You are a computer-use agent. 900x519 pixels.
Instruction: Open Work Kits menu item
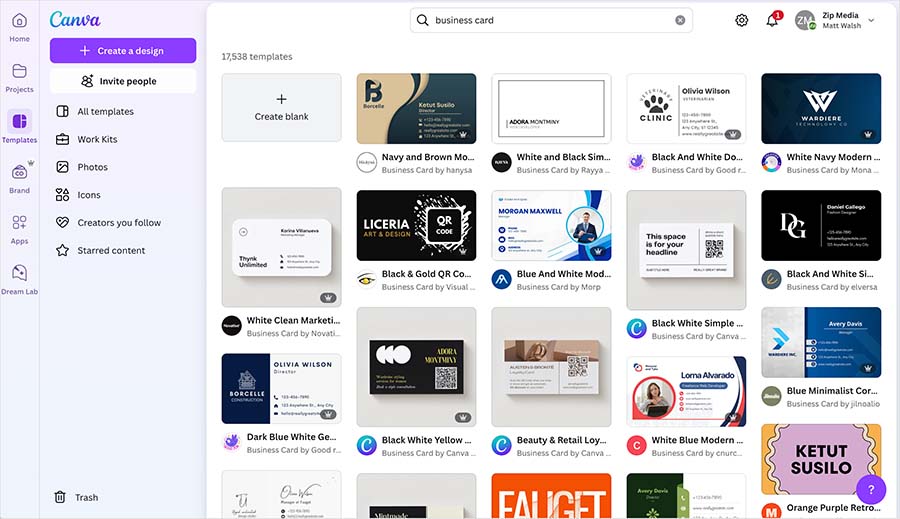pyautogui.click(x=97, y=139)
